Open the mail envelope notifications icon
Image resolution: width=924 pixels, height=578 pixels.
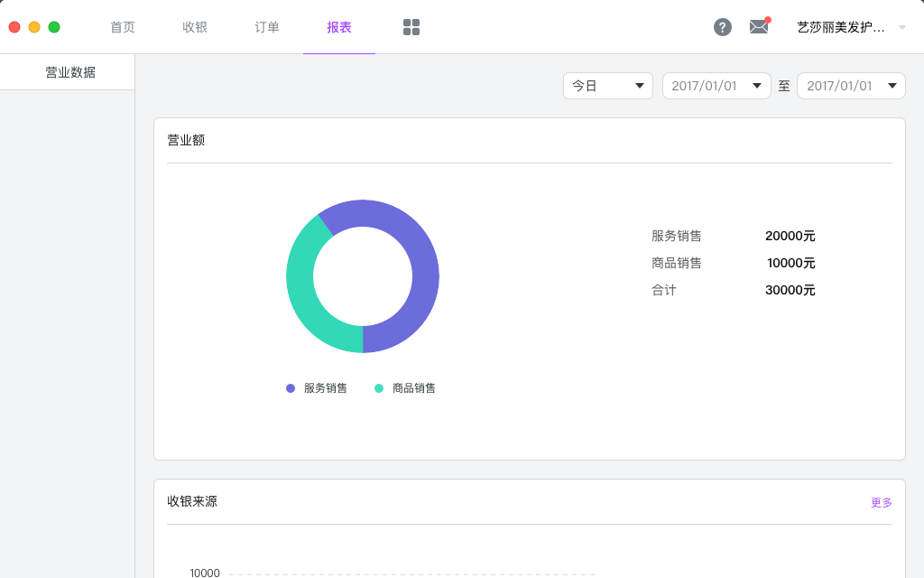759,27
